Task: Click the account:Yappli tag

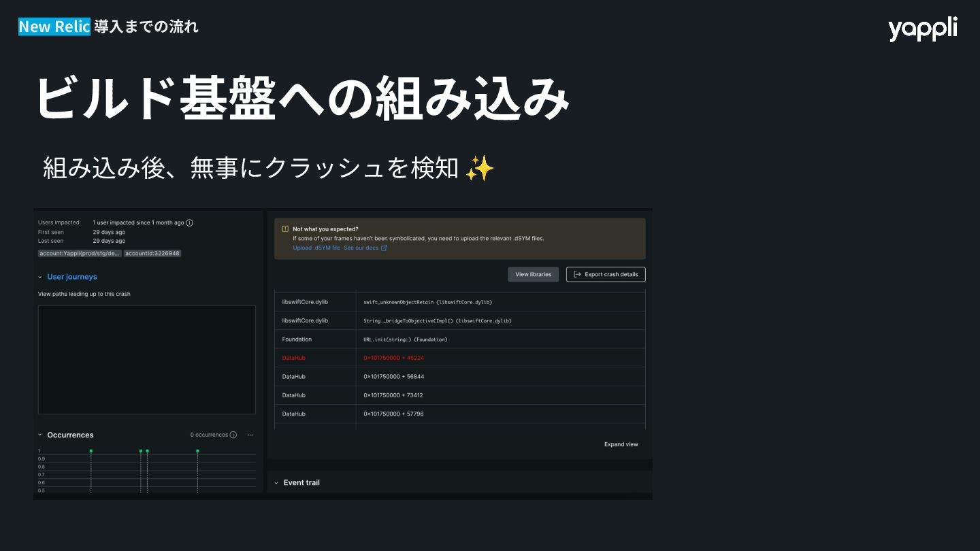Action: click(x=80, y=253)
